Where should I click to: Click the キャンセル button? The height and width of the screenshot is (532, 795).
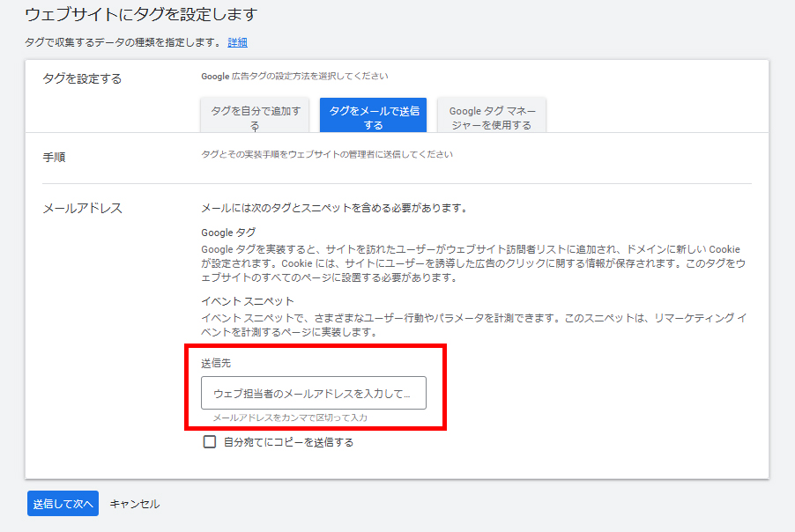(134, 504)
